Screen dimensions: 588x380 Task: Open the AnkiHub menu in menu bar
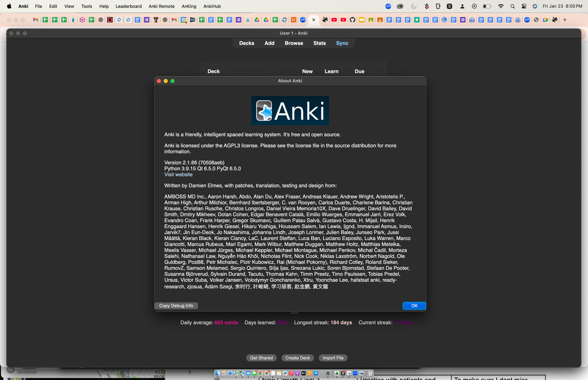click(212, 6)
